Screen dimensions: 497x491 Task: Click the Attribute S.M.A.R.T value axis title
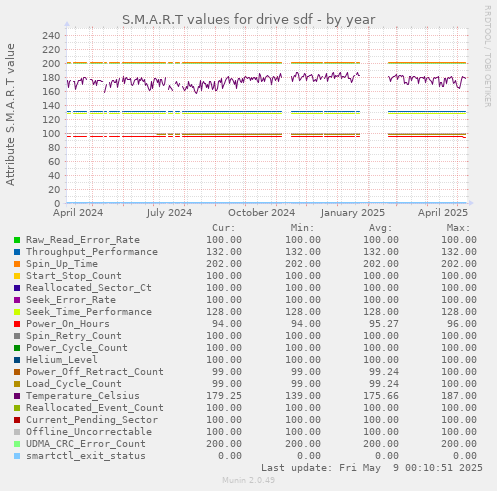click(10, 114)
